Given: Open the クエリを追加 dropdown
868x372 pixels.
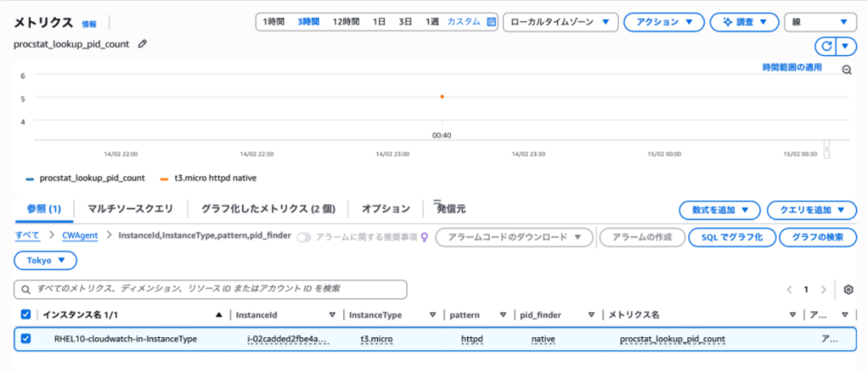Looking at the screenshot, I should pyautogui.click(x=812, y=210).
